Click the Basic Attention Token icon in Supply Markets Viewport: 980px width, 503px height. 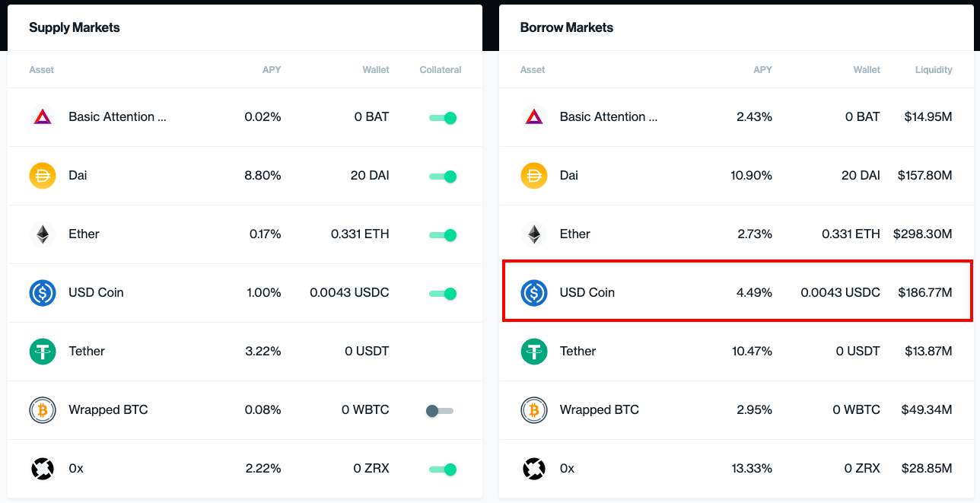pos(43,117)
